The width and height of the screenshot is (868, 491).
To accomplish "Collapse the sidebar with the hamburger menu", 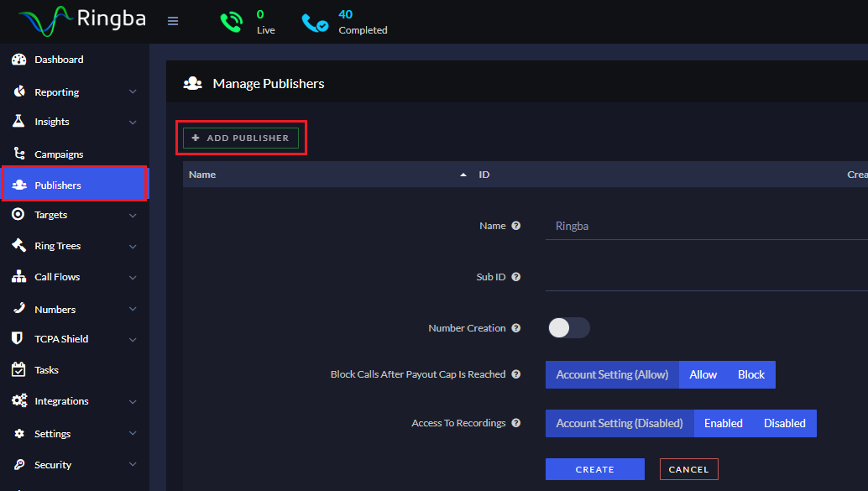I will pyautogui.click(x=173, y=21).
